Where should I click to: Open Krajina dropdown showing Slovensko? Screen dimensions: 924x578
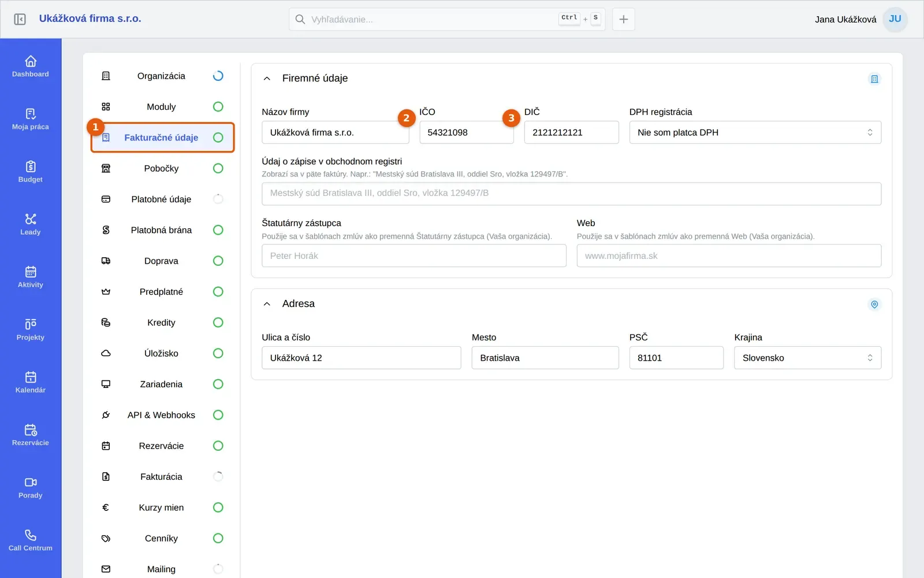pyautogui.click(x=807, y=358)
